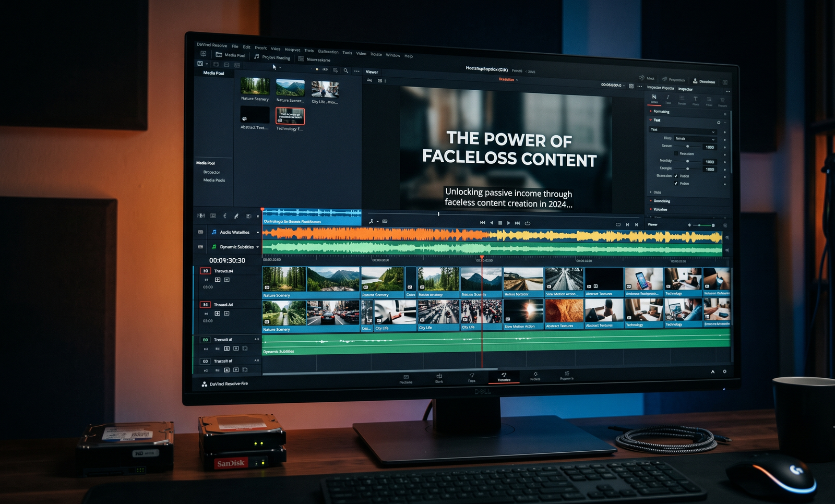
Task: Click the Decoaiswe button in the top-right toolbar
Action: [x=704, y=81]
